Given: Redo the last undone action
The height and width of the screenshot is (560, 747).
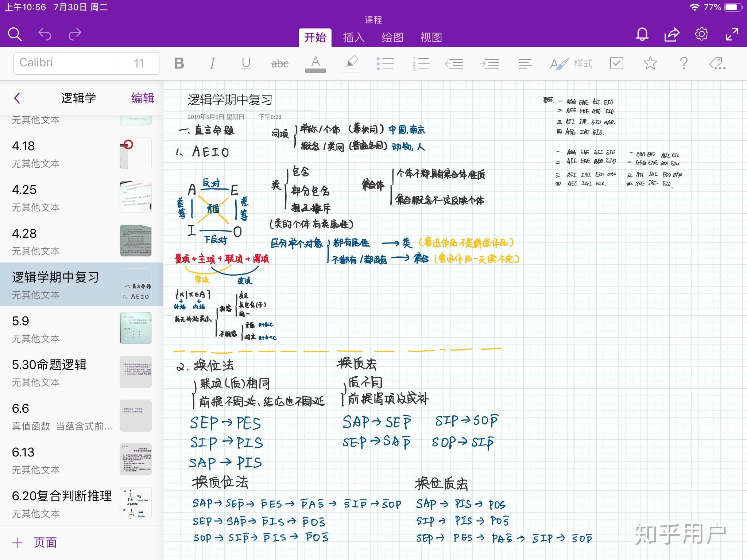Looking at the screenshot, I should [x=74, y=34].
